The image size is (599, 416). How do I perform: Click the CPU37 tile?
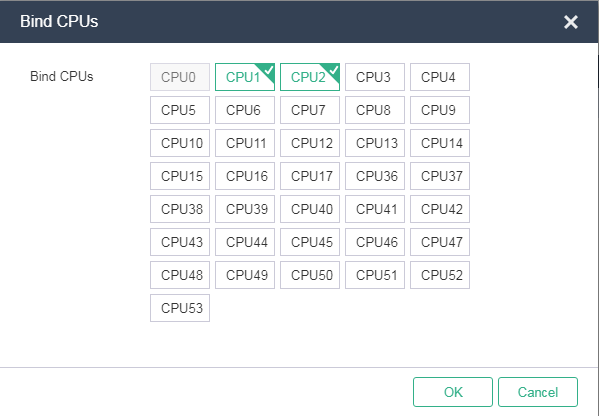click(x=440, y=176)
